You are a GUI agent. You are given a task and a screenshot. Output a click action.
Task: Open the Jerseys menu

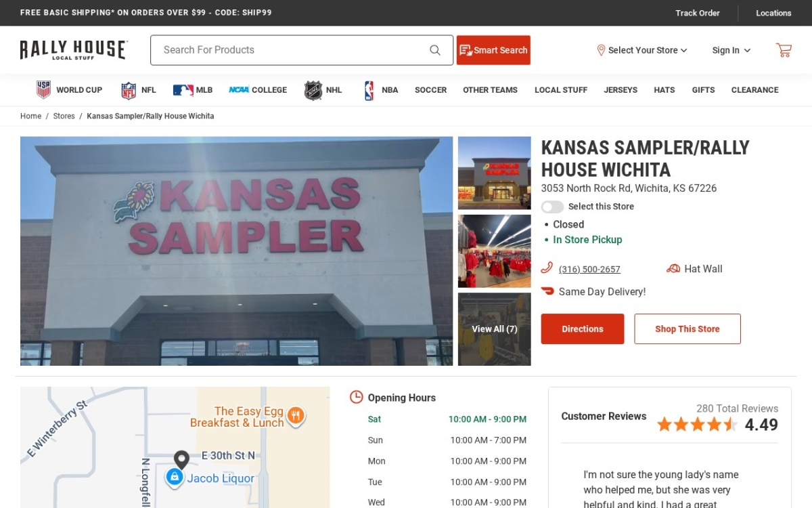pos(621,90)
